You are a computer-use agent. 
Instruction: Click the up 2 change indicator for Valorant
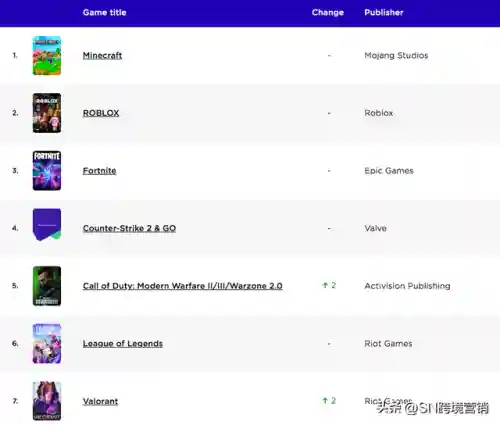pyautogui.click(x=329, y=401)
